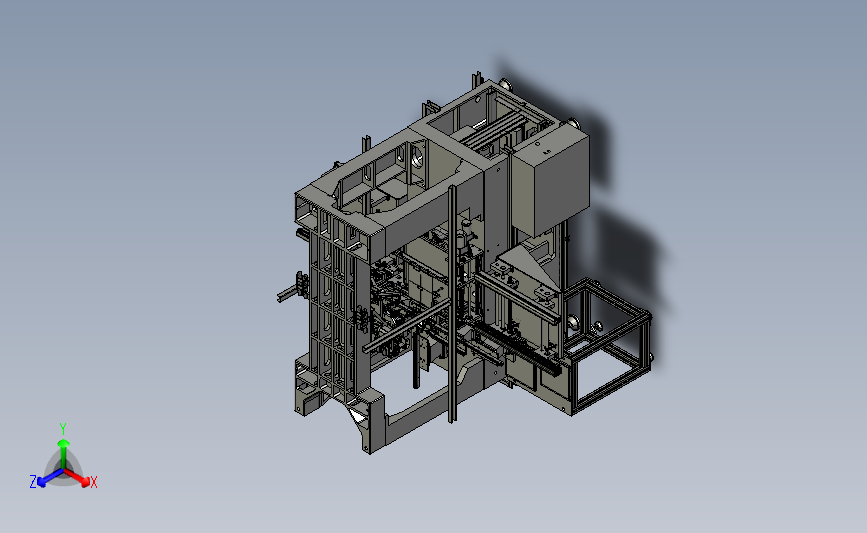
Task: Select the large grey cabinet box on the machine
Action: point(550,181)
